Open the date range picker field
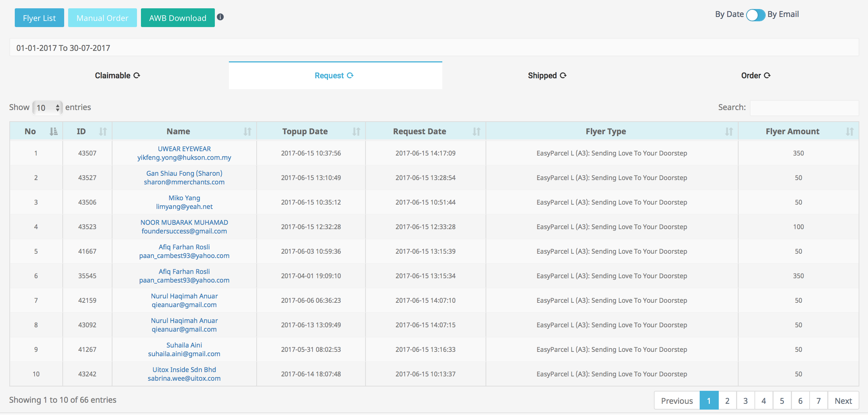The height and width of the screenshot is (415, 868). tap(434, 48)
